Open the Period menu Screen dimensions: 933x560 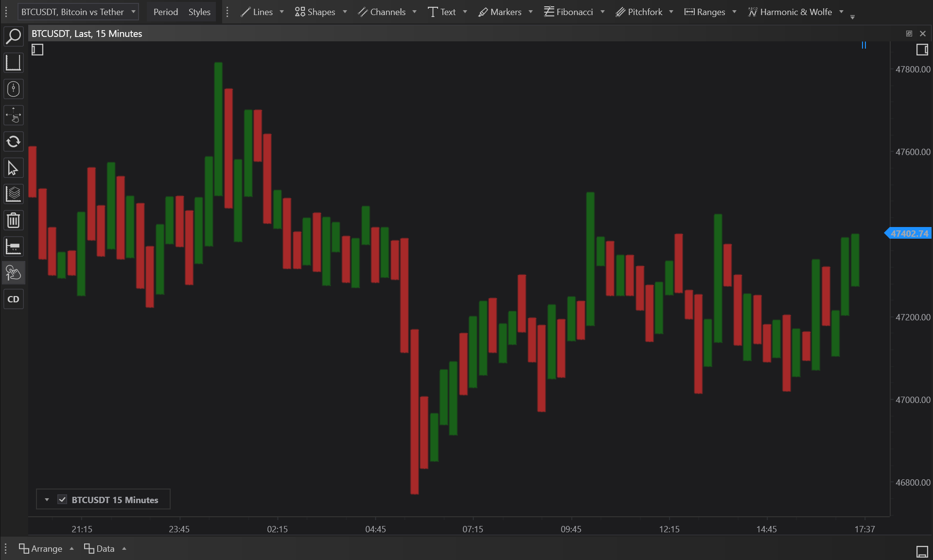[165, 12]
